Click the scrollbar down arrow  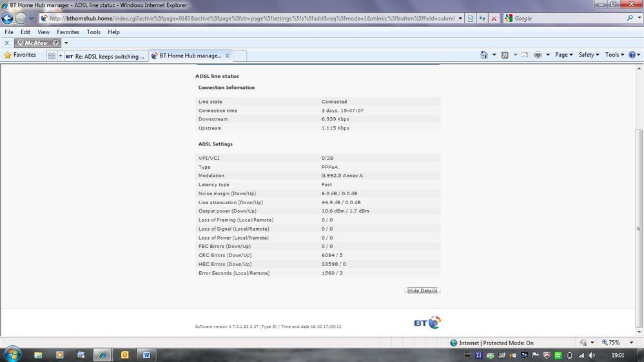coord(639,332)
